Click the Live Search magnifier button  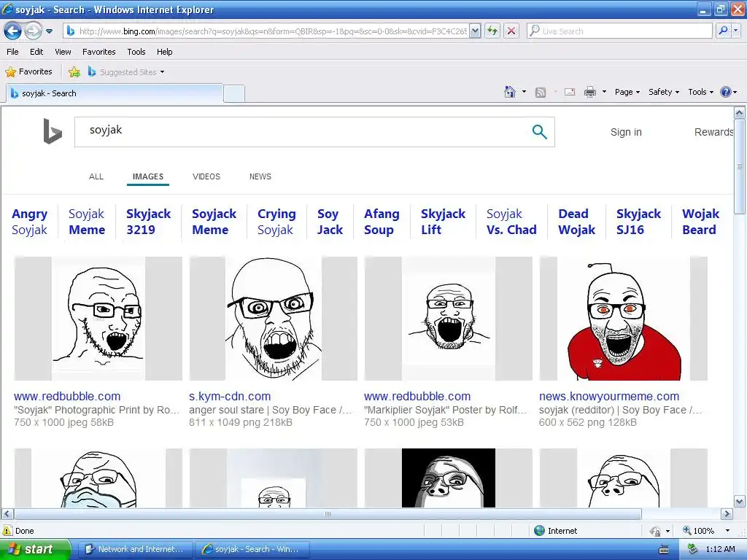coord(723,31)
